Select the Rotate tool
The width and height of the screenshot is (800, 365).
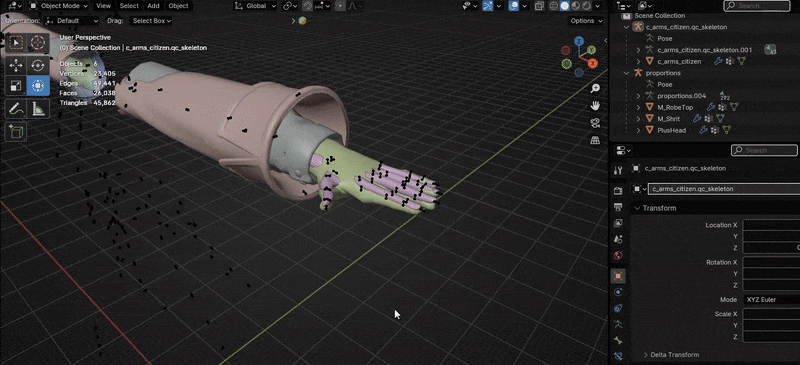coord(38,65)
